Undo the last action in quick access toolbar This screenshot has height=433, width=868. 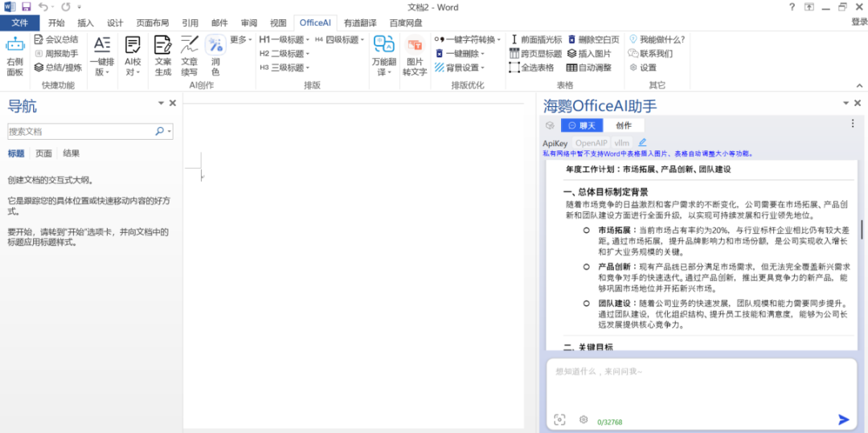coord(43,7)
